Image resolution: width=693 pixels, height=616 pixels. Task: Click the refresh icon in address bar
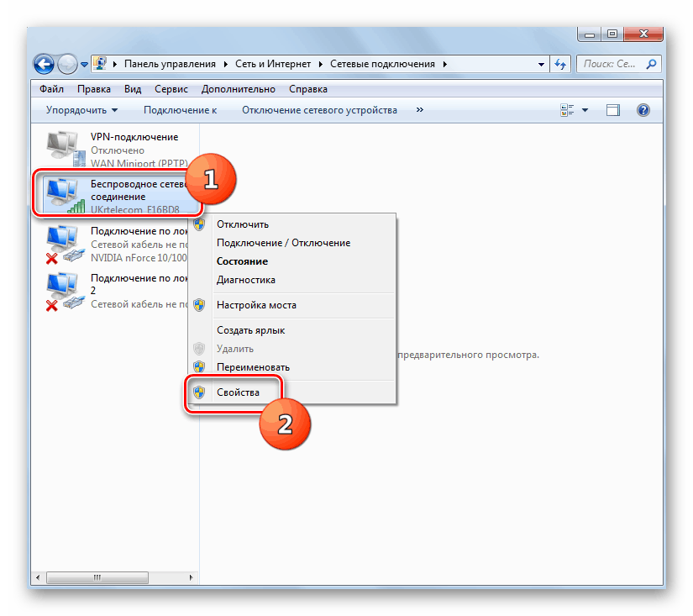click(559, 64)
